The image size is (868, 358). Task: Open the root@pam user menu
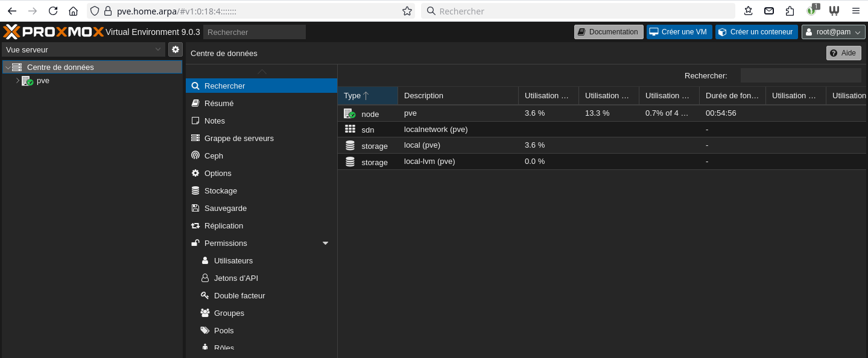(833, 32)
